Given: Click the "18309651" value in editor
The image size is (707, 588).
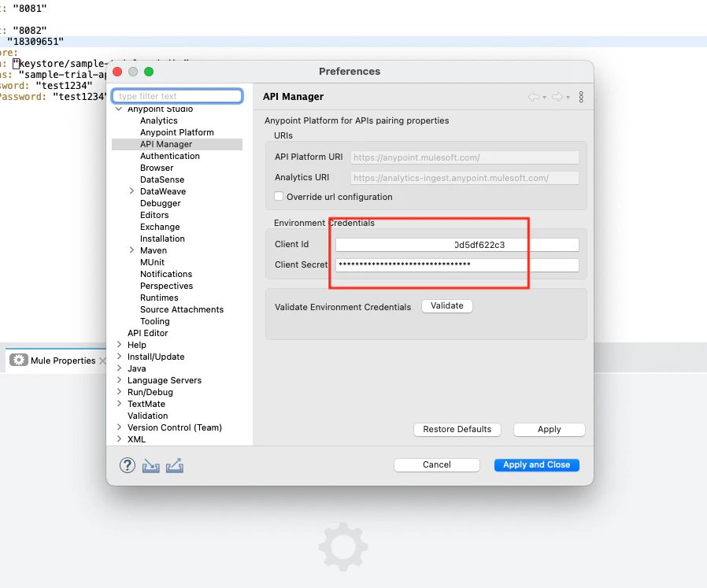Looking at the screenshot, I should [35, 42].
